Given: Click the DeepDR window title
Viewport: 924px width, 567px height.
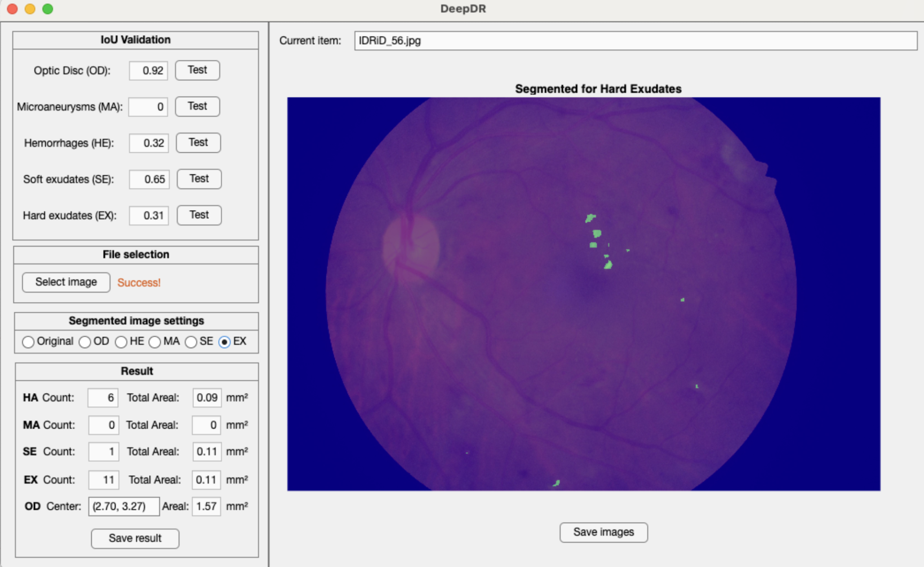Looking at the screenshot, I should (x=463, y=8).
